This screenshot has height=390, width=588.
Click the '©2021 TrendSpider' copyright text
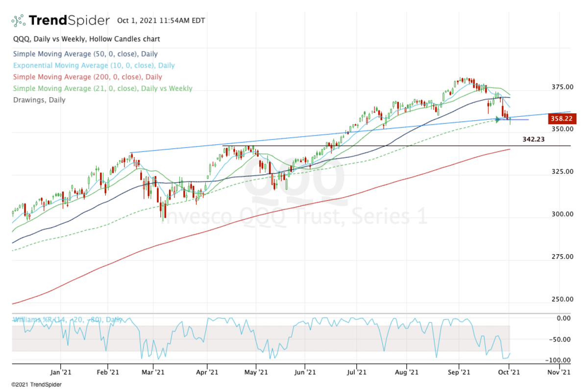pos(36,385)
